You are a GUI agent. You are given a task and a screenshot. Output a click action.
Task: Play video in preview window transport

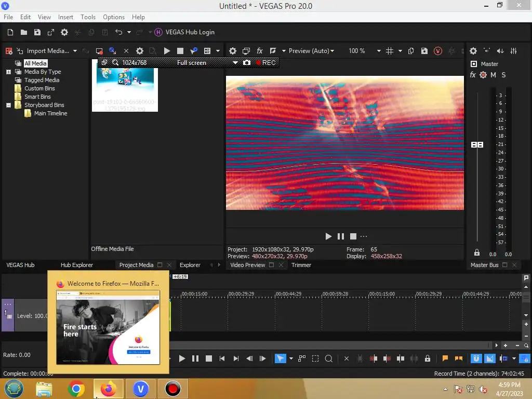[328, 236]
